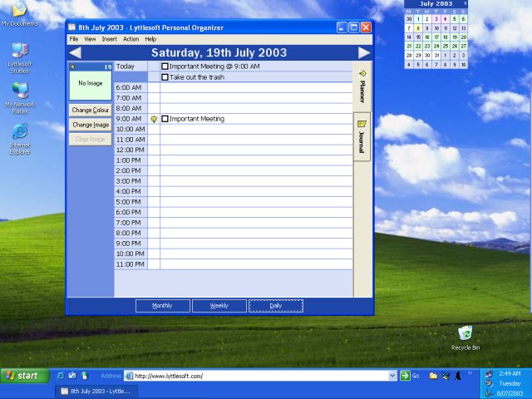Open the Help menu
This screenshot has height=399, width=532.
point(150,39)
